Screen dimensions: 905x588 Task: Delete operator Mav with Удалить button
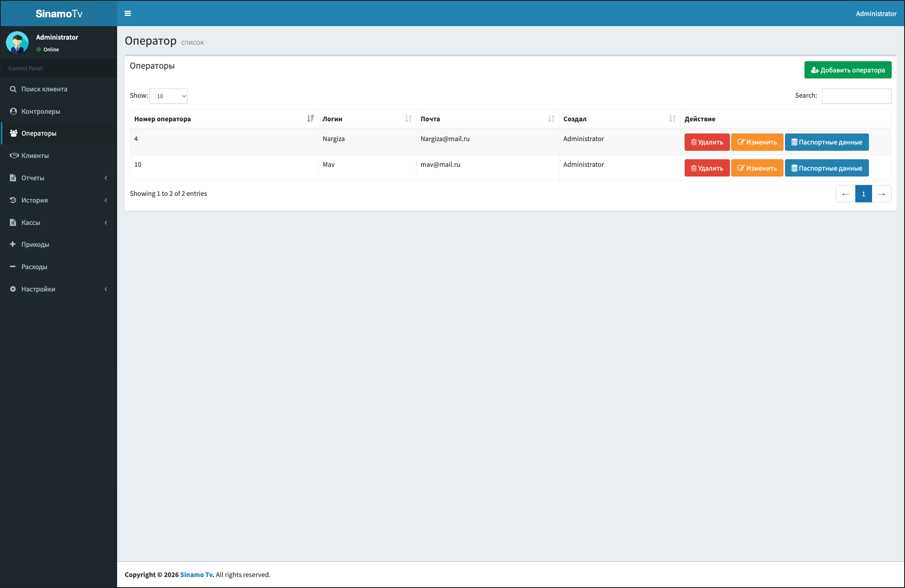coord(707,168)
